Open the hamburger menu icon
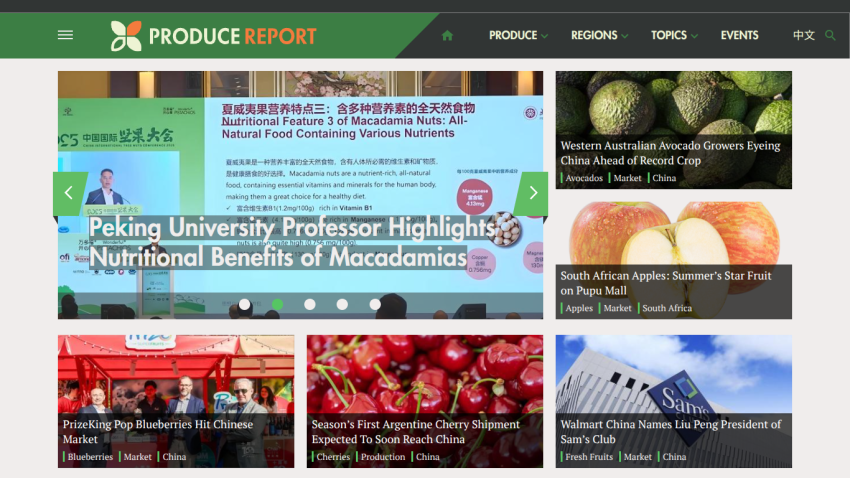This screenshot has width=850, height=478. tap(65, 35)
